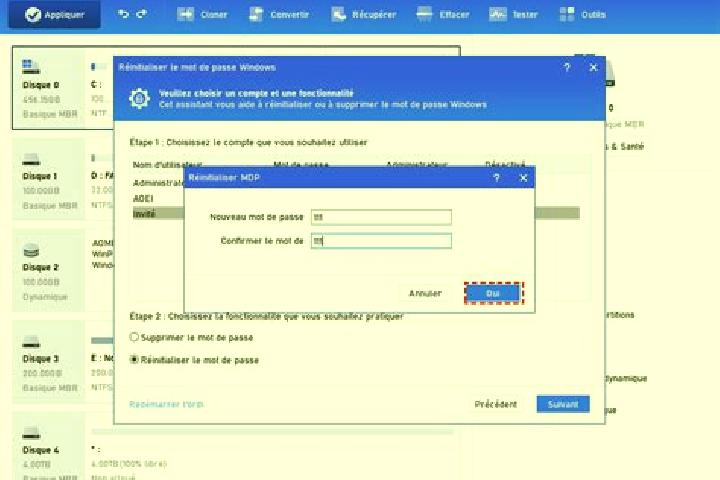Open the Outils menu

583,15
